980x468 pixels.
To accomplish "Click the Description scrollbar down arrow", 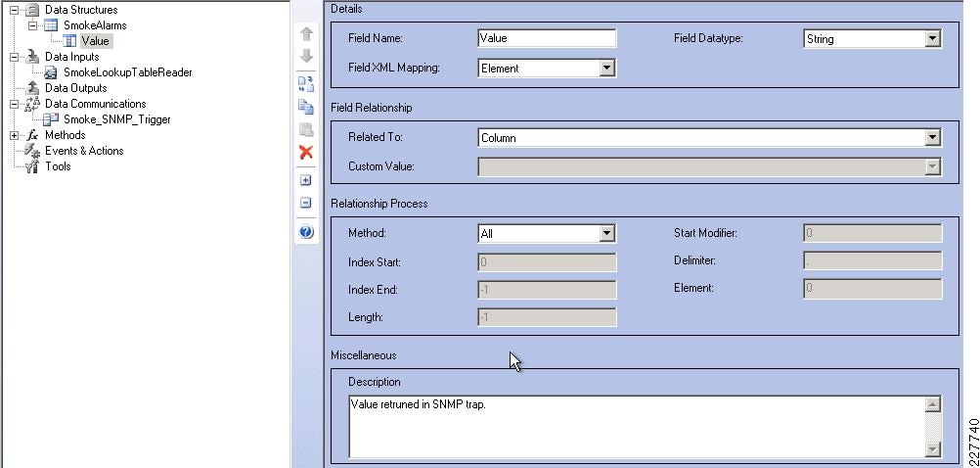I will click(932, 448).
